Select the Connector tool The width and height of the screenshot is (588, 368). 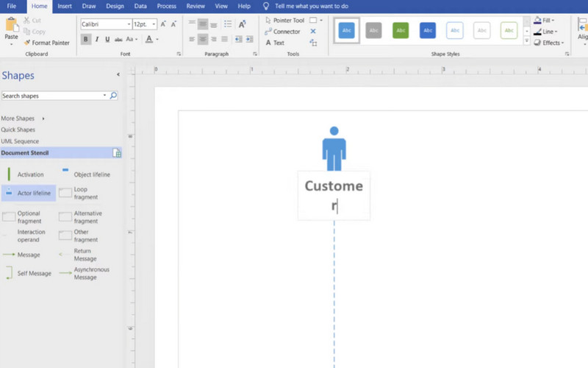coord(282,32)
